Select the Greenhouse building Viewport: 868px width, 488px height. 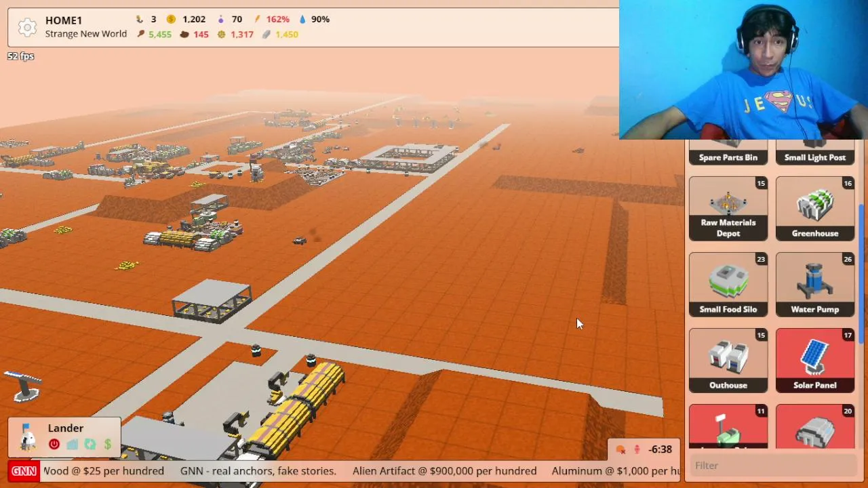click(x=815, y=209)
